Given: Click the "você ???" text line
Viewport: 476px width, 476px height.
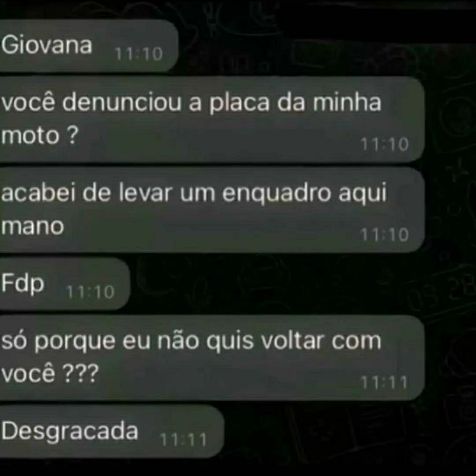Looking at the screenshot, I should tap(50, 373).
